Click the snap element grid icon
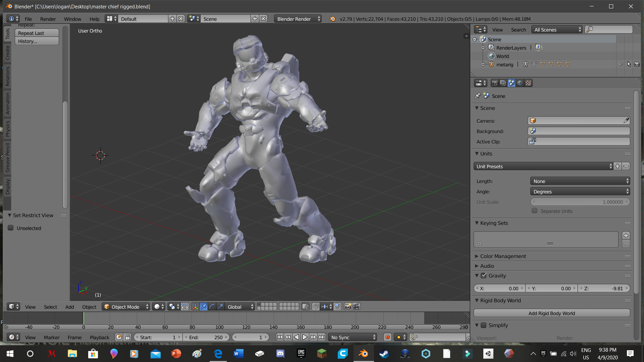This screenshot has width=644, height=362. (338, 307)
